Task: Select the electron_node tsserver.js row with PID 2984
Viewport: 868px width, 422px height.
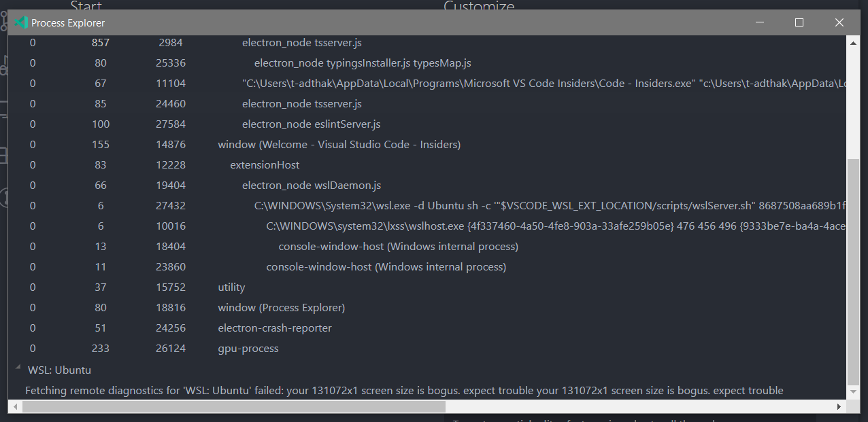Action: click(428, 43)
